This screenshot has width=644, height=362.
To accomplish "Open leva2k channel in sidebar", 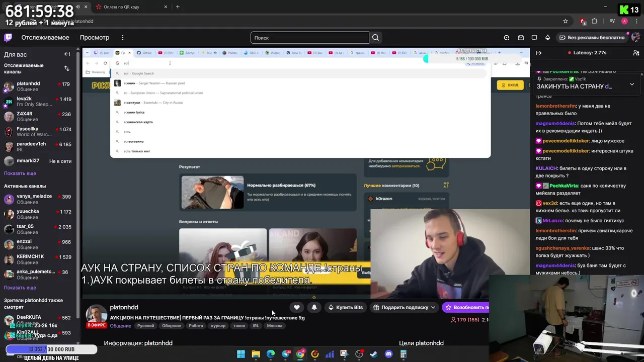I will pyautogui.click(x=39, y=102).
